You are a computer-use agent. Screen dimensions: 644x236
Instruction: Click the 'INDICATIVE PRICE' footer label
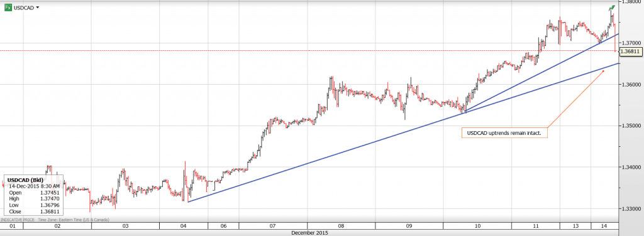pyautogui.click(x=18, y=220)
